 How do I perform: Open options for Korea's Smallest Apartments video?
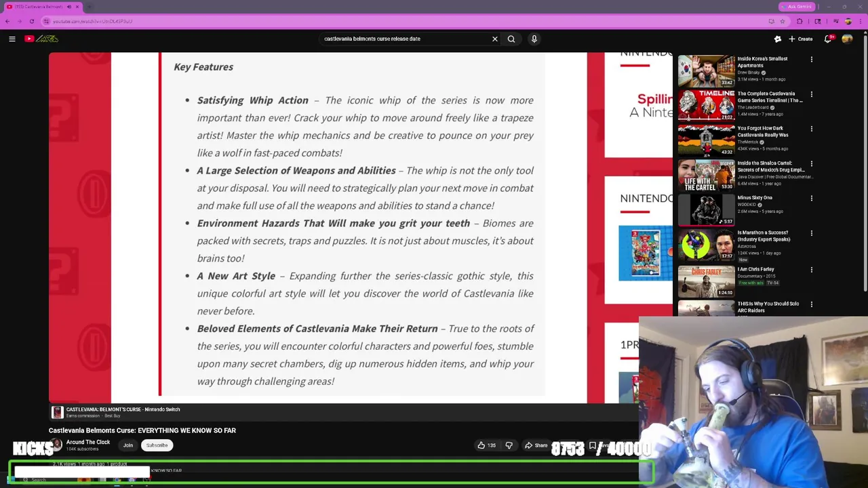coord(811,60)
